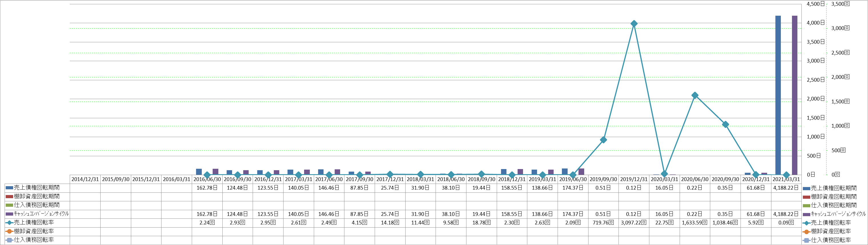The height and width of the screenshot is (245, 868).
Task: Click the tall blue bar at 2021/03/31
Action: click(778, 95)
